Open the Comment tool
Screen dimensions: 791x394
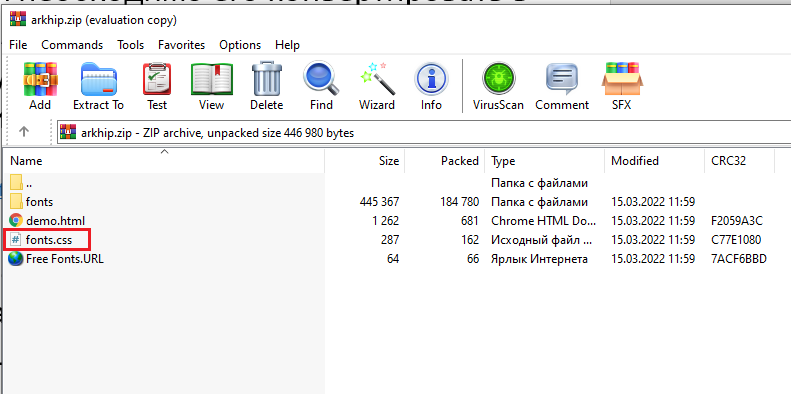tap(562, 86)
